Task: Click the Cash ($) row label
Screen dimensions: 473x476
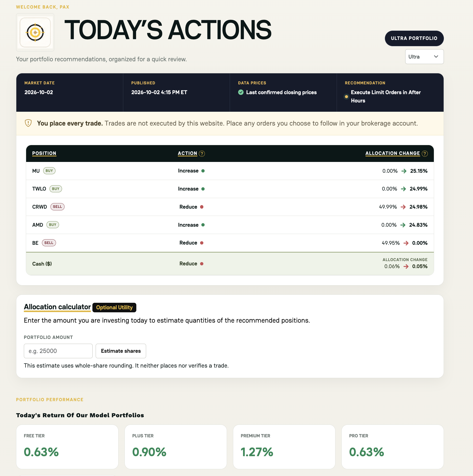Action: pos(42,264)
